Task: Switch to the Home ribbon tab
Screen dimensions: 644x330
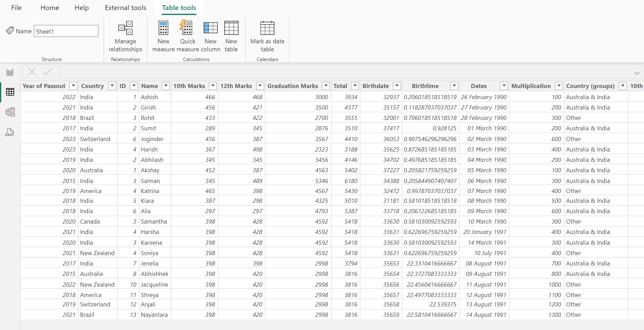Action: click(49, 8)
